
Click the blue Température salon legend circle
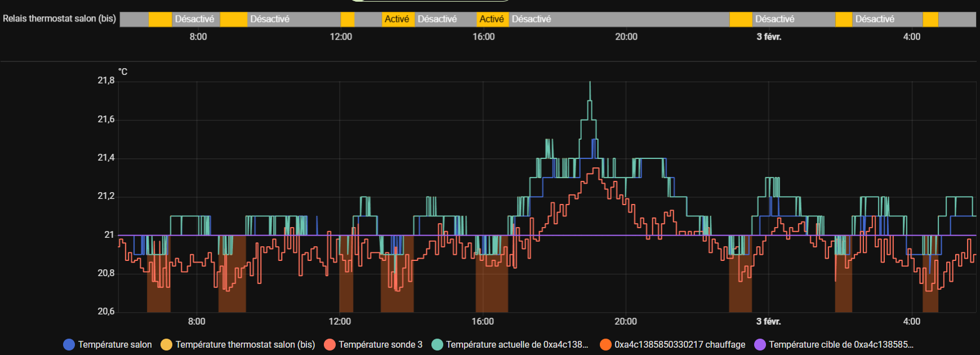tap(69, 344)
